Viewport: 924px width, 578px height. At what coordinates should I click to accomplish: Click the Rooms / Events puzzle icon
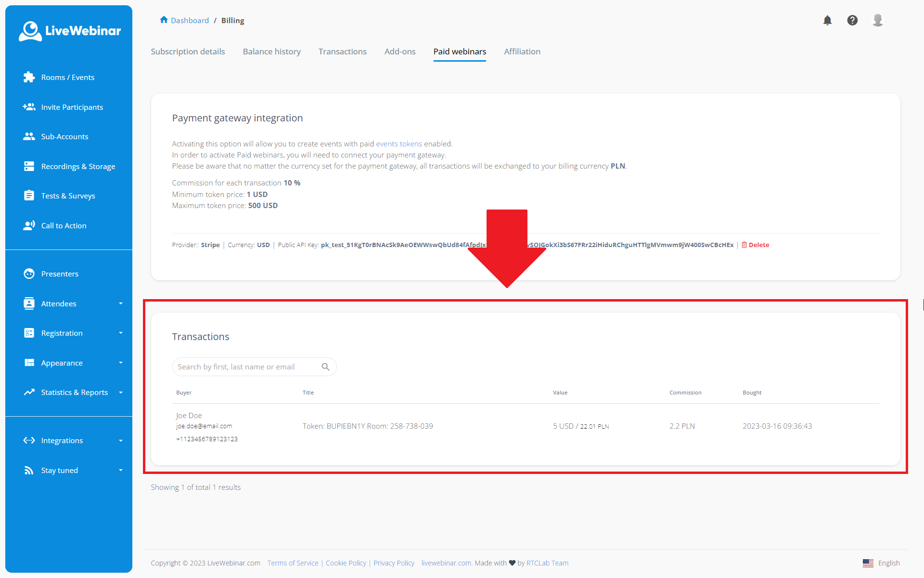[x=29, y=77]
